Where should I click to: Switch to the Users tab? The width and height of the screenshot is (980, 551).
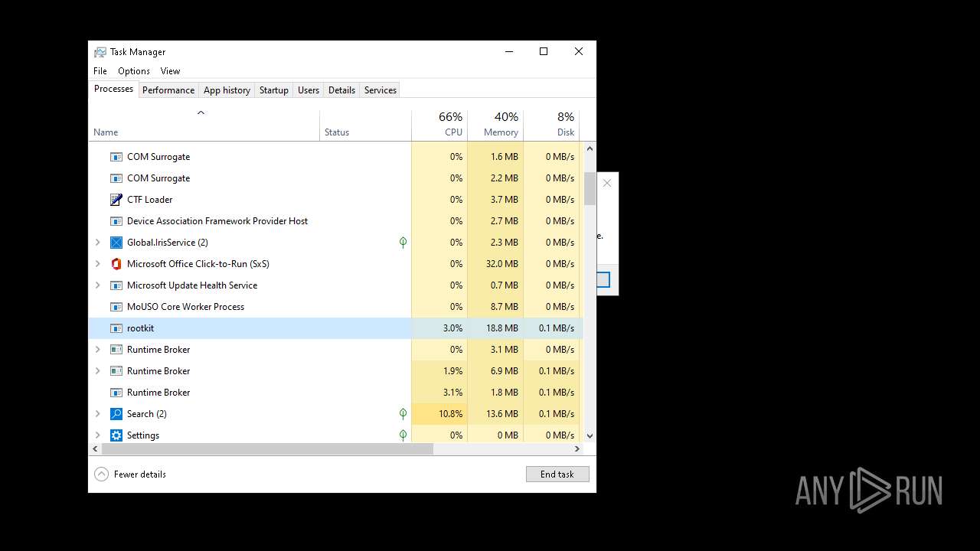coord(309,90)
